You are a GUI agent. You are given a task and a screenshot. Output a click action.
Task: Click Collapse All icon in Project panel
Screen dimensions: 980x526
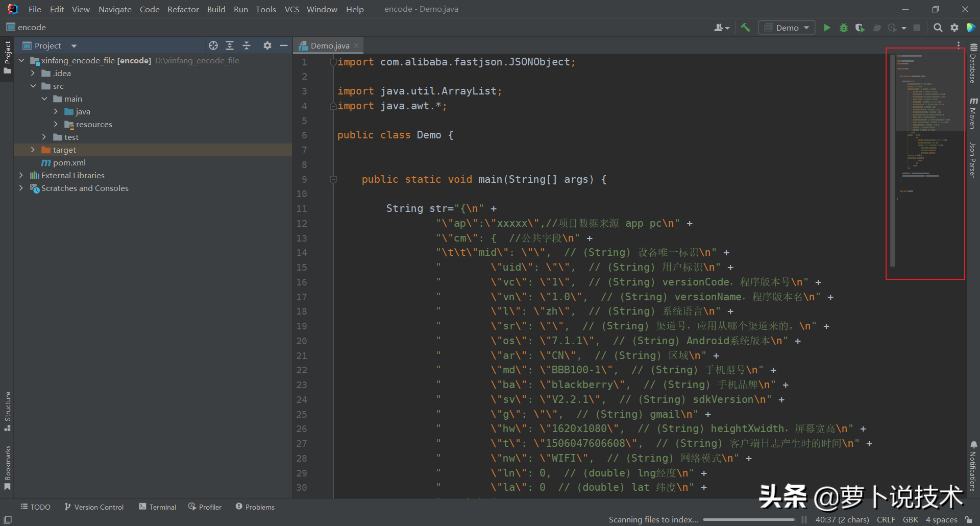pos(247,45)
